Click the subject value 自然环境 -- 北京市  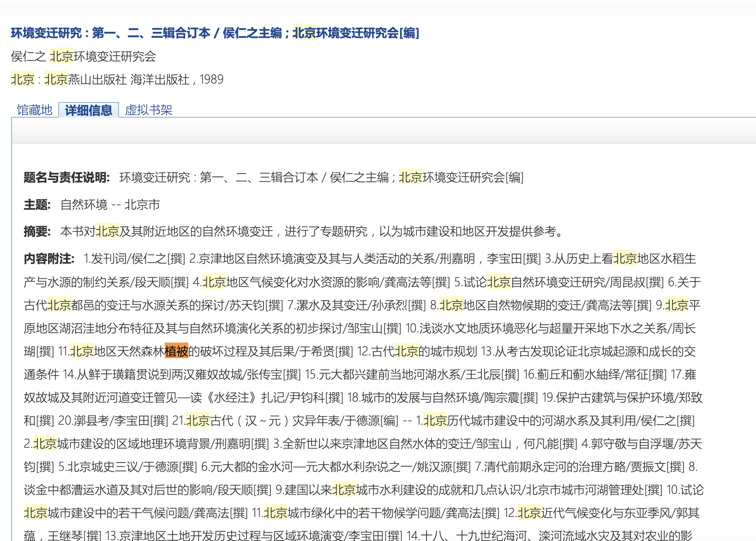[110, 204]
